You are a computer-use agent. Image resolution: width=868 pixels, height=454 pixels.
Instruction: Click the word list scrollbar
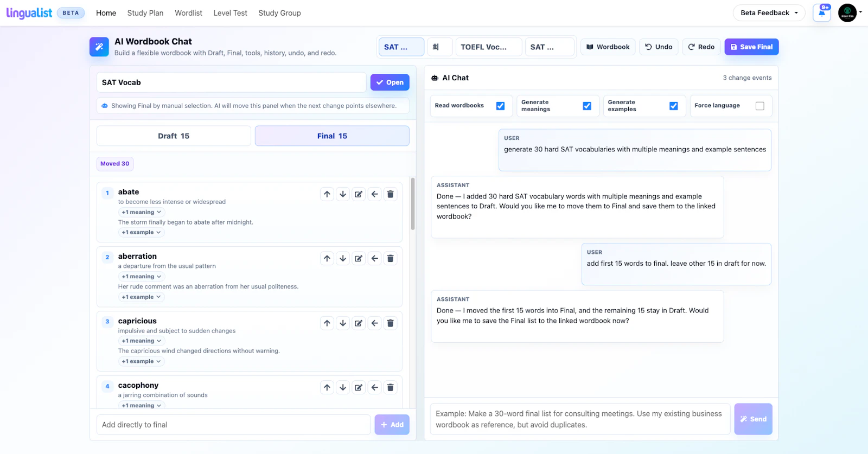pyautogui.click(x=413, y=204)
